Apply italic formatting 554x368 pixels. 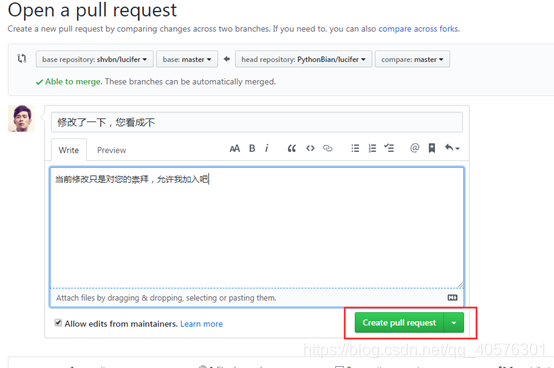[267, 148]
